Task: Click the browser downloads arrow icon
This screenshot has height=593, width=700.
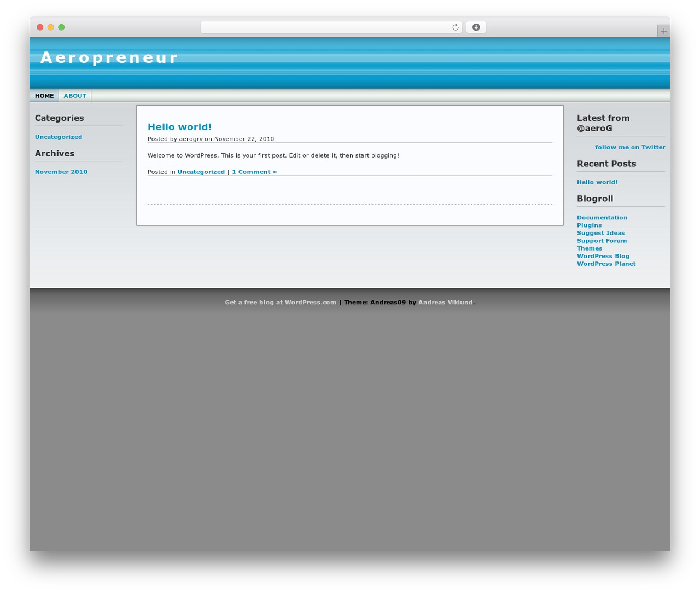Action: tap(476, 27)
